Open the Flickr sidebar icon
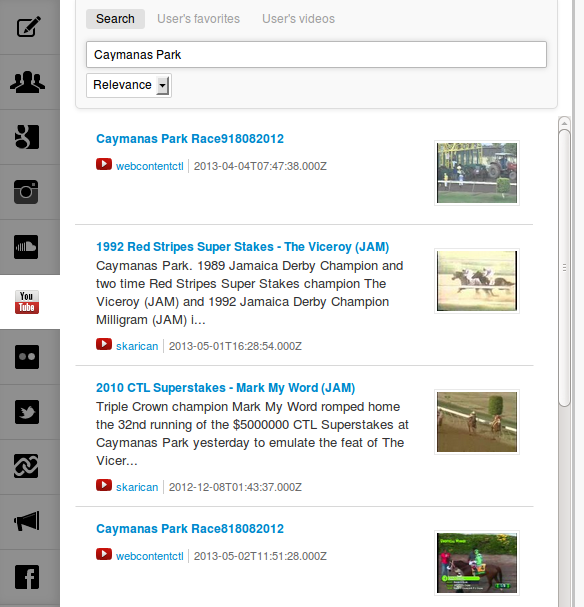The height and width of the screenshot is (607, 584). click(x=27, y=357)
